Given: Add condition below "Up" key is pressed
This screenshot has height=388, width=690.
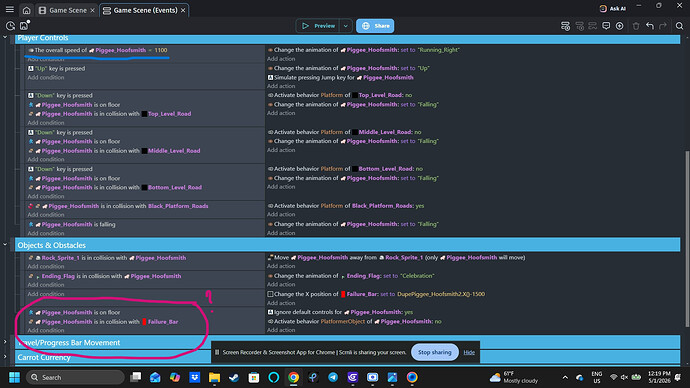Looking at the screenshot, I should 46,77.
